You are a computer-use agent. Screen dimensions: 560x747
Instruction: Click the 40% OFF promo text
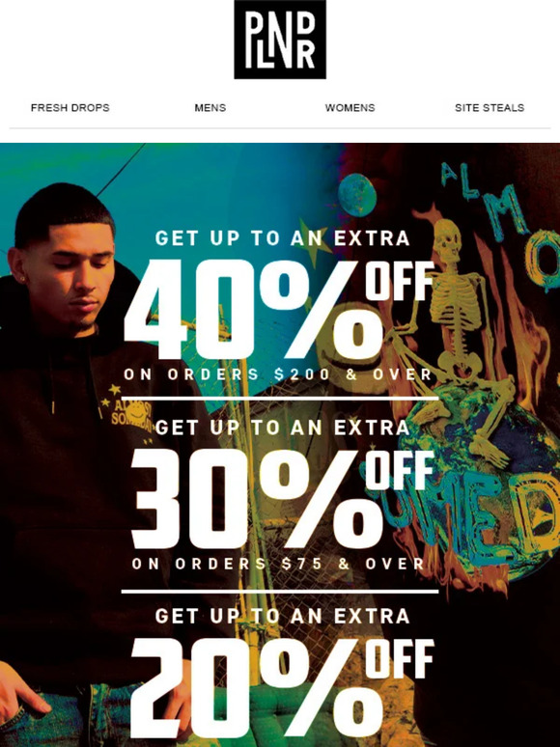point(279,309)
